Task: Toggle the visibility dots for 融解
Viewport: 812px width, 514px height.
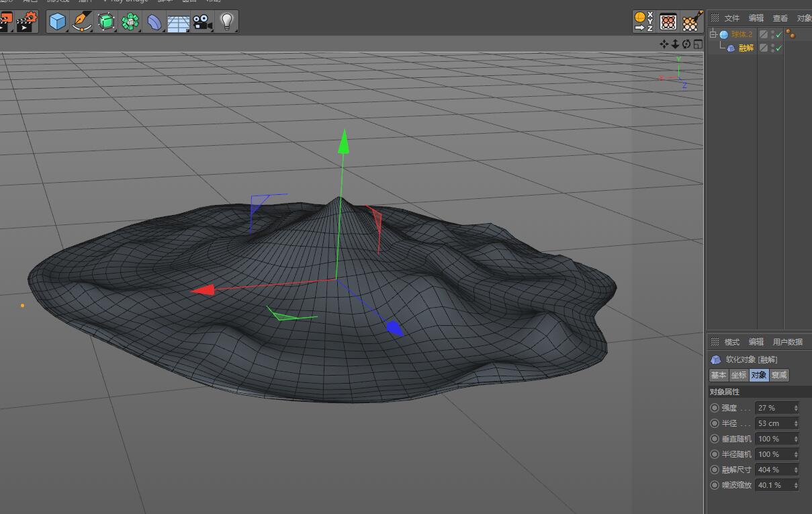Action: tap(772, 48)
